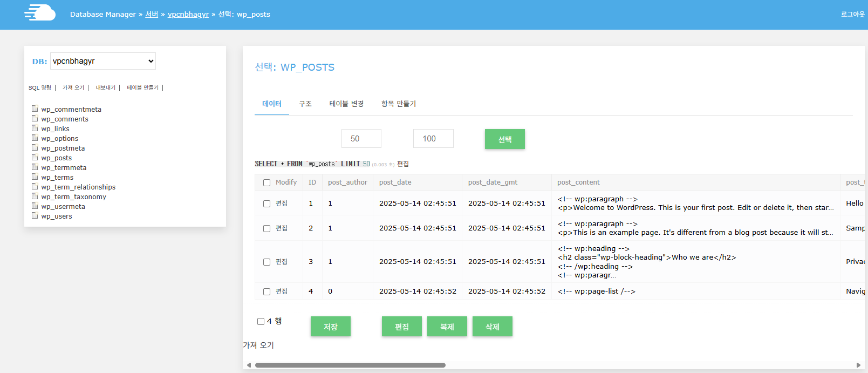Check the row checkbox for post ID 1
The height and width of the screenshot is (373, 868).
click(x=266, y=204)
